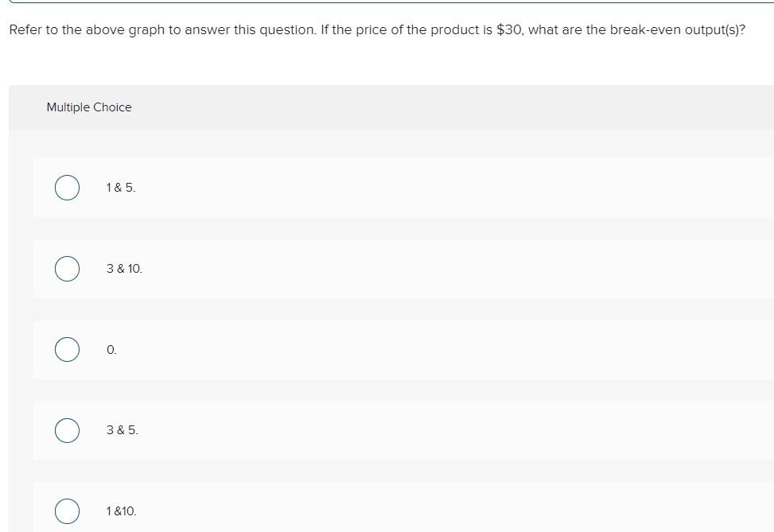This screenshot has width=774, height=532.
Task: Click the '$30' price in the question
Action: click(510, 30)
